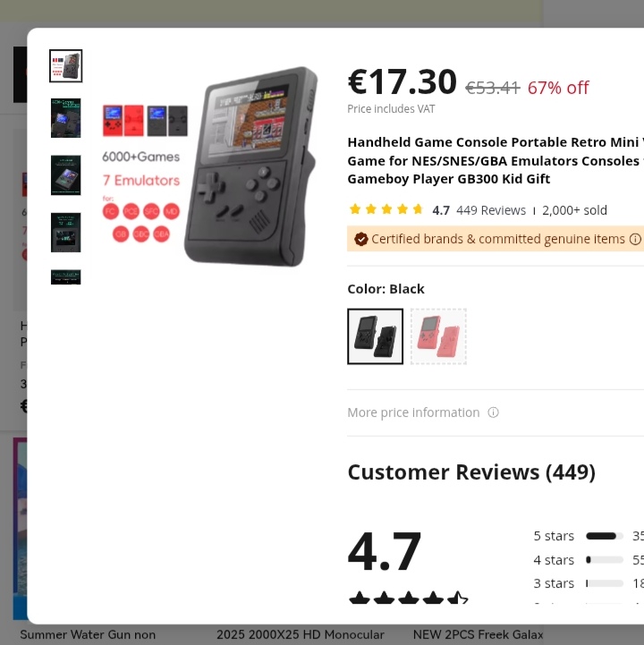The height and width of the screenshot is (645, 644).
Task: Click the Handheld Game Console product title
Action: (x=496, y=160)
